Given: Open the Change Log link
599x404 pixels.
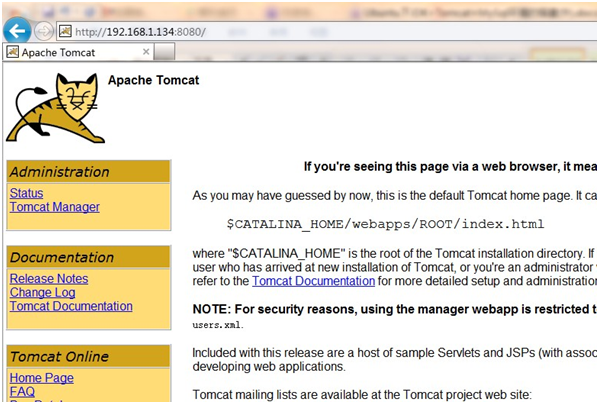Looking at the screenshot, I should click(x=42, y=292).
